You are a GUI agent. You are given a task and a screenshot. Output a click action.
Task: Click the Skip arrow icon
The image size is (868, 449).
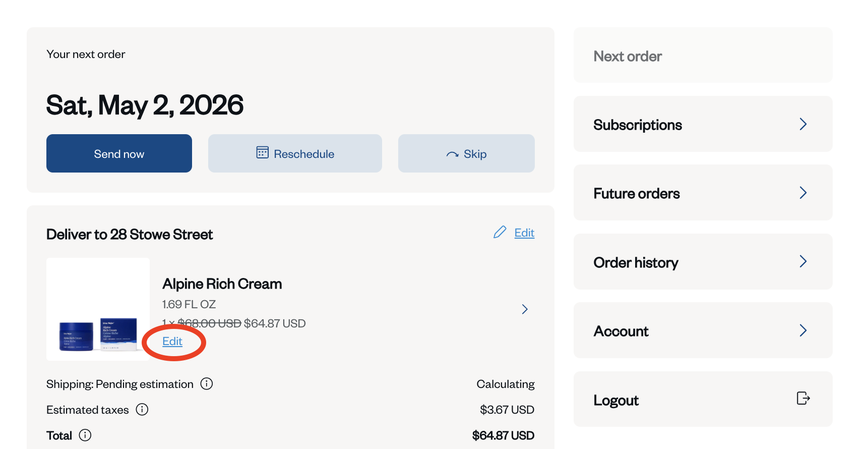(x=452, y=154)
